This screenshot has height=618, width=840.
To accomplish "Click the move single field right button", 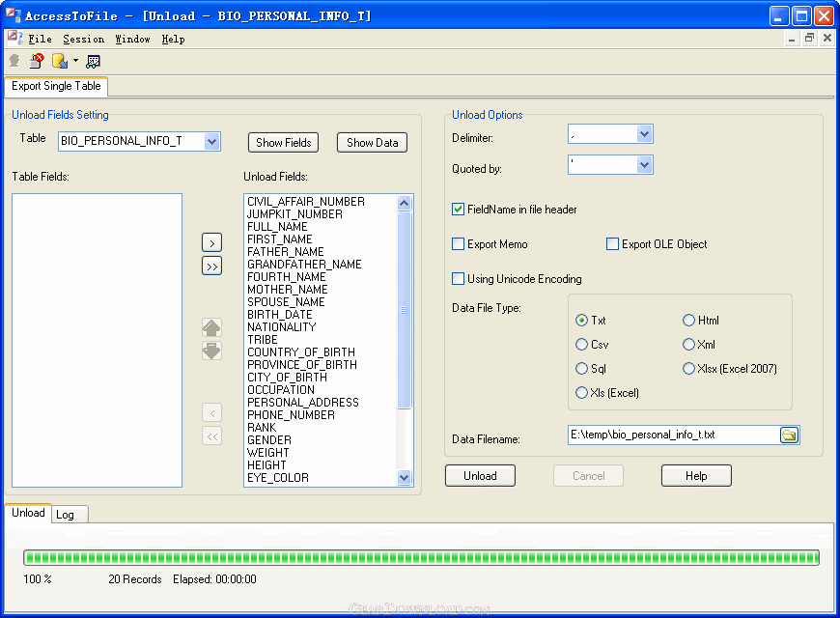I will 212,242.
